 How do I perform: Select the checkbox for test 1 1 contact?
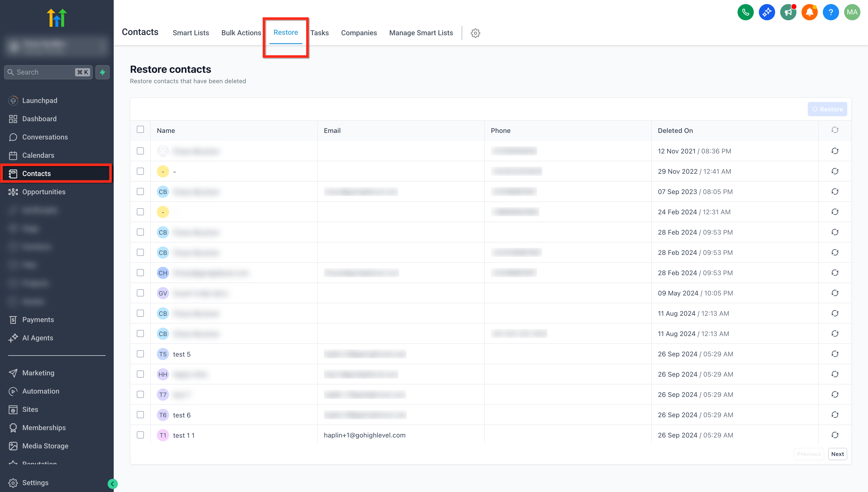[x=140, y=435]
